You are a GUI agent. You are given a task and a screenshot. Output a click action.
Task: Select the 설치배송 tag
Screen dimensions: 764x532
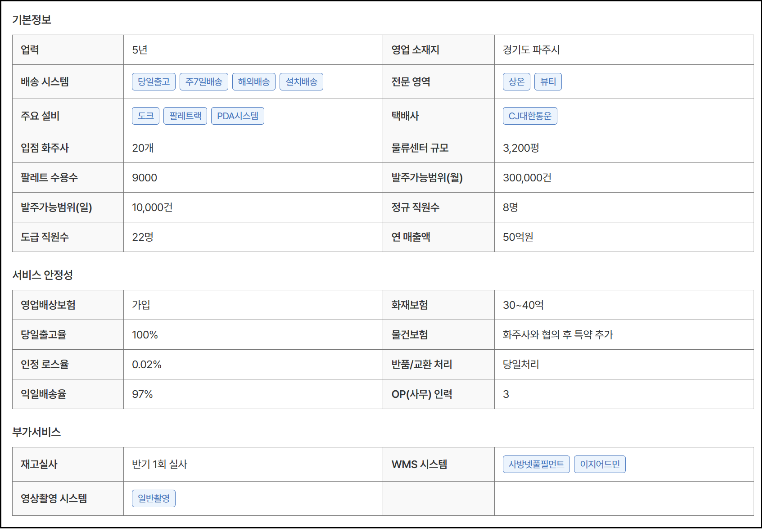pos(301,82)
